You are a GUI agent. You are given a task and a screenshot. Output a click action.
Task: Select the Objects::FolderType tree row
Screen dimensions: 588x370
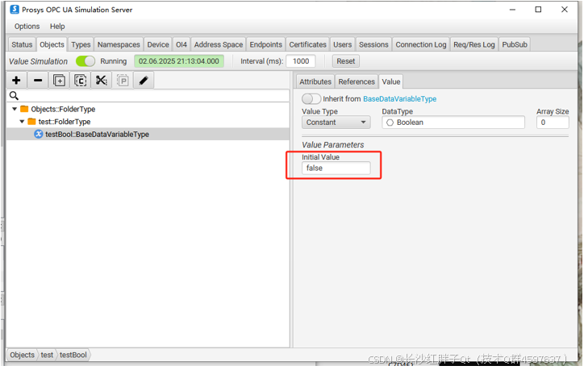point(148,109)
